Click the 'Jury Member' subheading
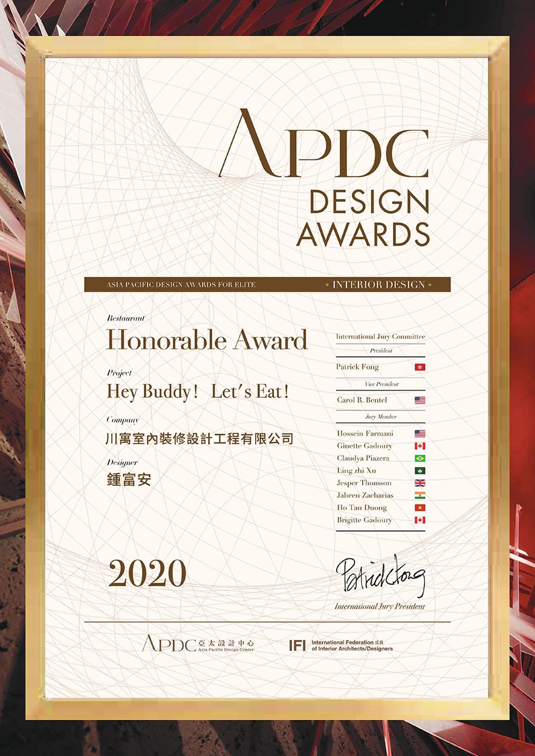The height and width of the screenshot is (756, 535). coord(381,417)
